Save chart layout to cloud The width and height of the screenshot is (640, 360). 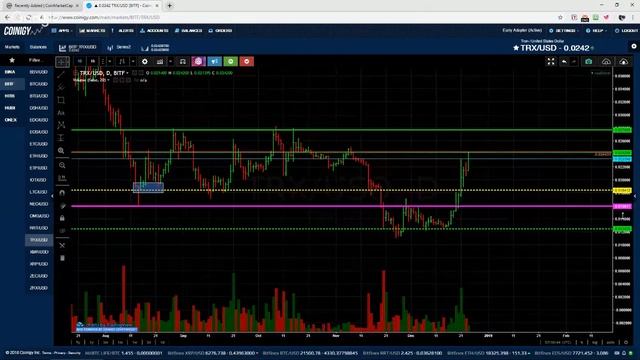(624, 62)
